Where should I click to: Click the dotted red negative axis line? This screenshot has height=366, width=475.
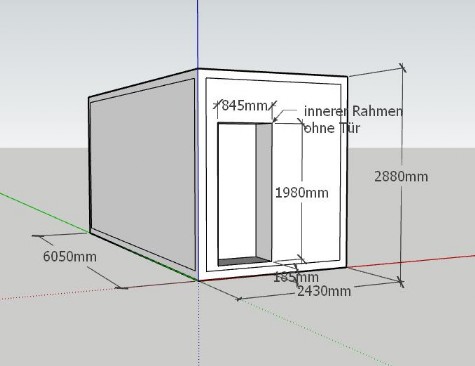60,294
